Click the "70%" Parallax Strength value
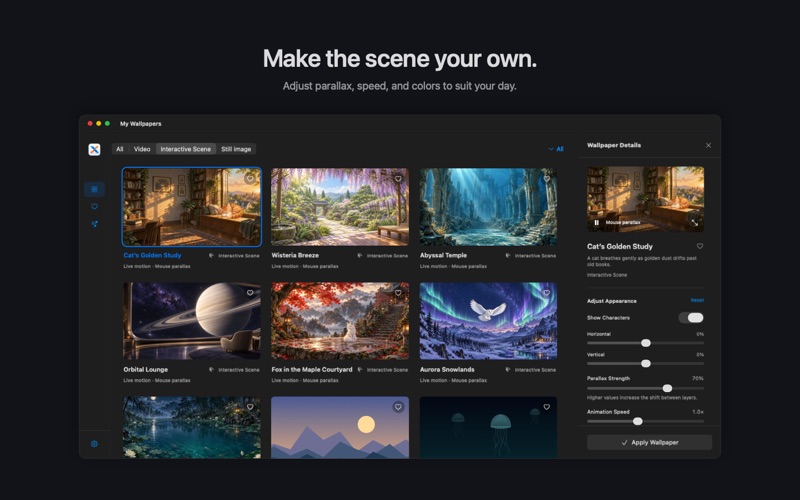The width and height of the screenshot is (800, 500). click(698, 379)
